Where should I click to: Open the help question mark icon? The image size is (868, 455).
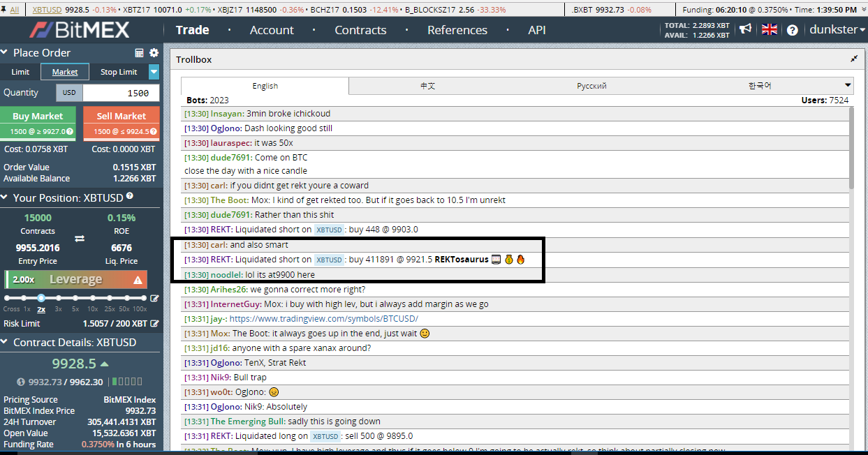[x=792, y=30]
